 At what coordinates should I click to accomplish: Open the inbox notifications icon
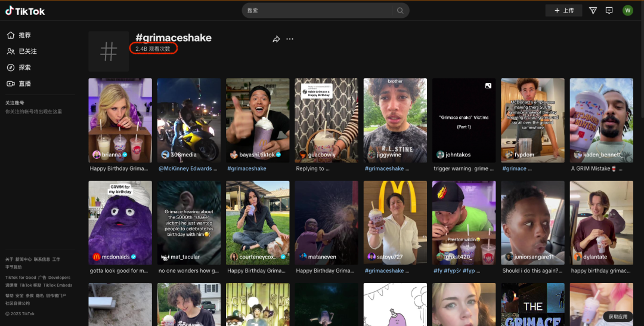pyautogui.click(x=609, y=11)
